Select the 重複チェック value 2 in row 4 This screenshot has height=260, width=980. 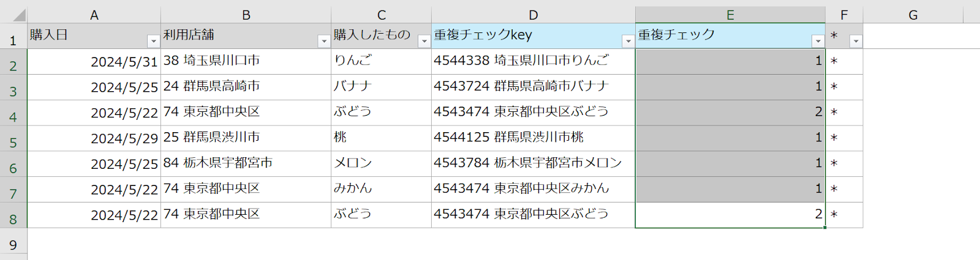click(x=730, y=113)
